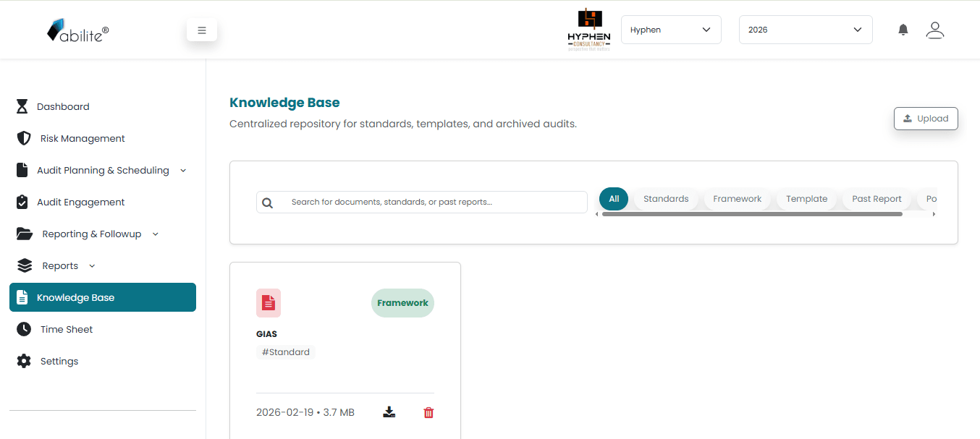This screenshot has width=980, height=439.
Task: Open Risk Management page
Action: [103, 138]
